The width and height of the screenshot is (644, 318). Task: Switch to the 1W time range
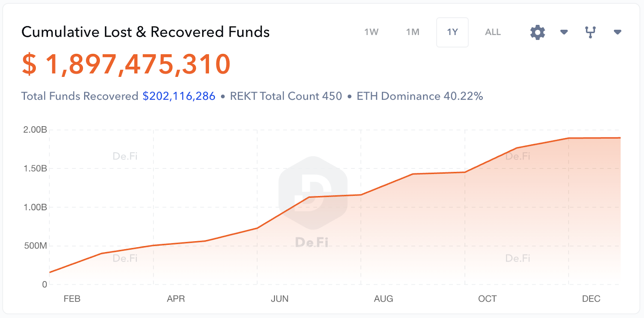click(371, 32)
